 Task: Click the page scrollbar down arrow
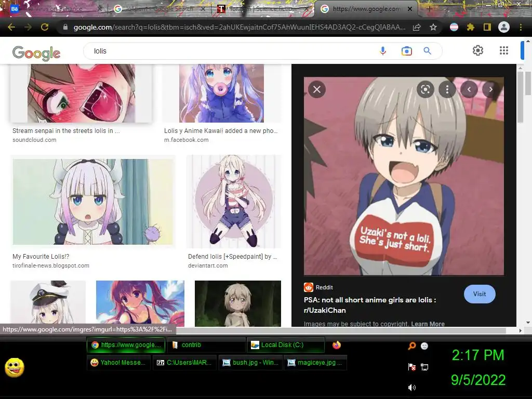click(x=528, y=323)
